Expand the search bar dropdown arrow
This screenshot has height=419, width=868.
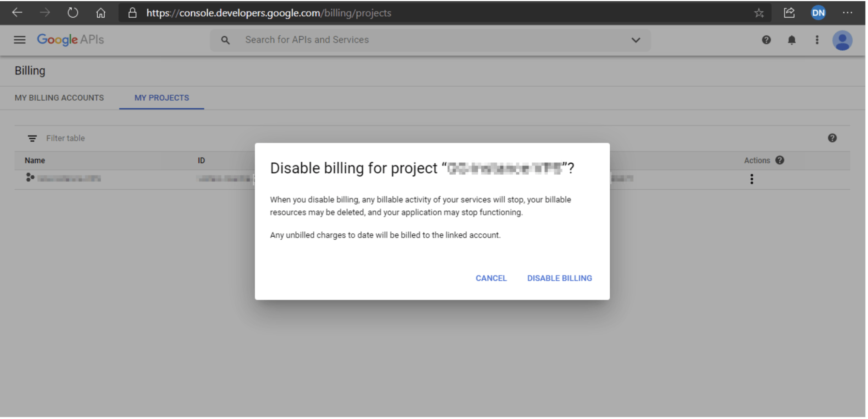pyautogui.click(x=636, y=40)
